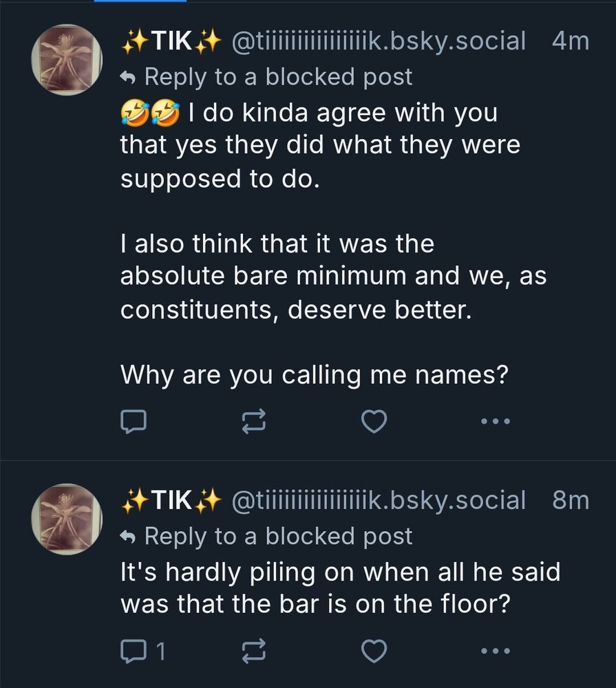Select the heart icon under the second post
Screen dimensions: 616x688
pyautogui.click(x=374, y=650)
